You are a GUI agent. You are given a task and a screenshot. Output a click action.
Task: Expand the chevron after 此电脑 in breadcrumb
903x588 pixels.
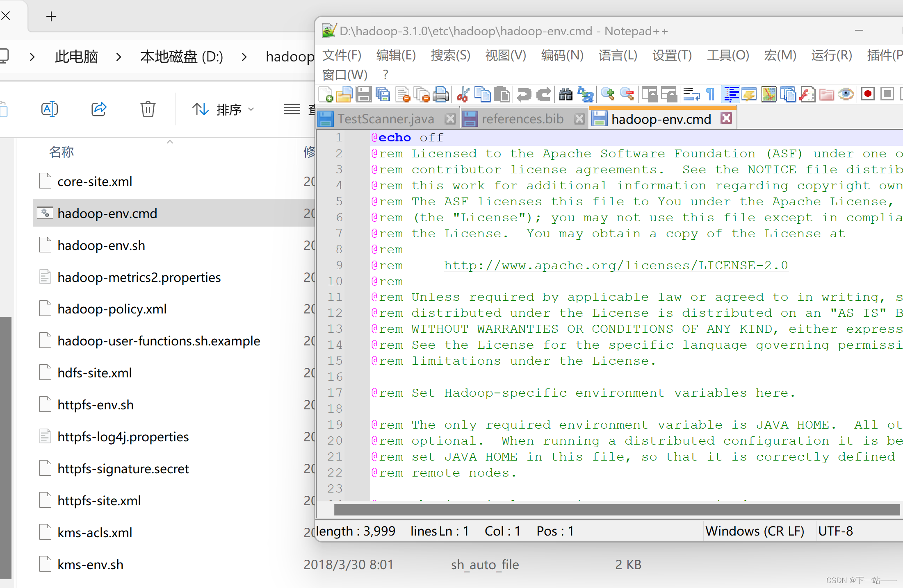pyautogui.click(x=119, y=57)
